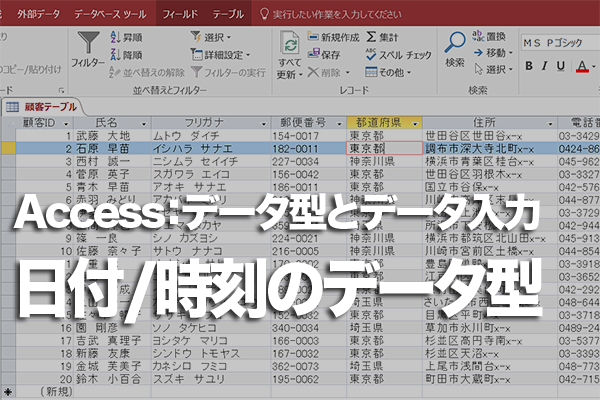Open 顧客ID column dropdown arrow
The width and height of the screenshot is (600, 400).
pos(66,124)
